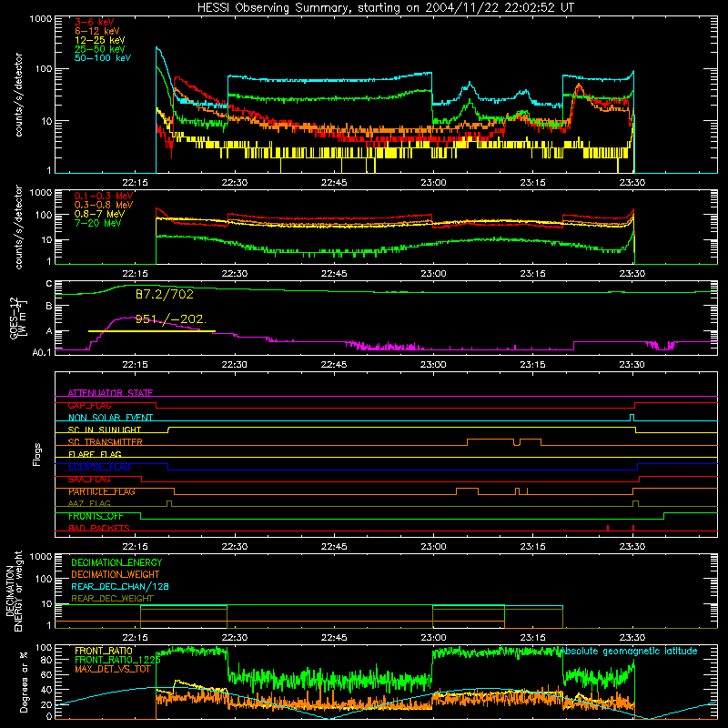Pick the REAR_DEC_CHAN/128 legend label

pyautogui.click(x=120, y=586)
